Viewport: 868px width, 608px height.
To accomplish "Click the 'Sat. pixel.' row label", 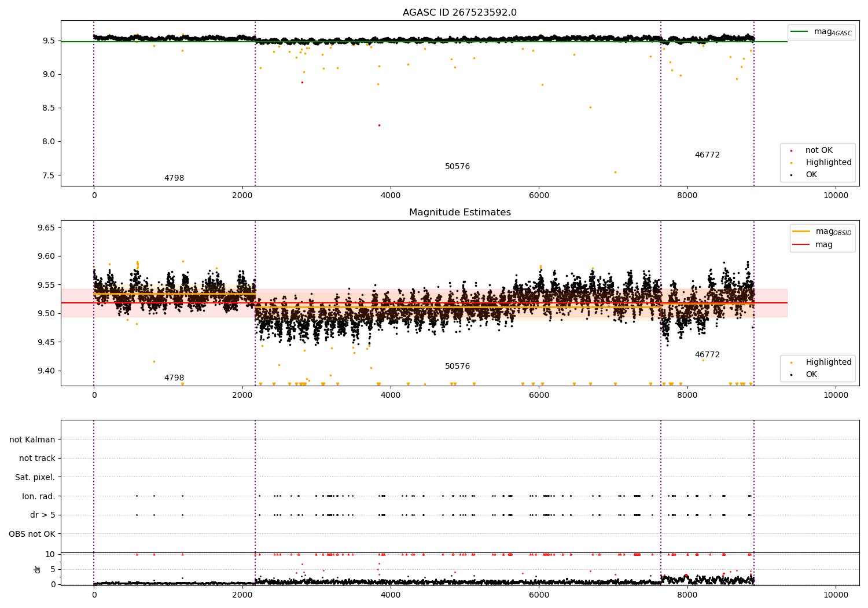I will (x=35, y=478).
